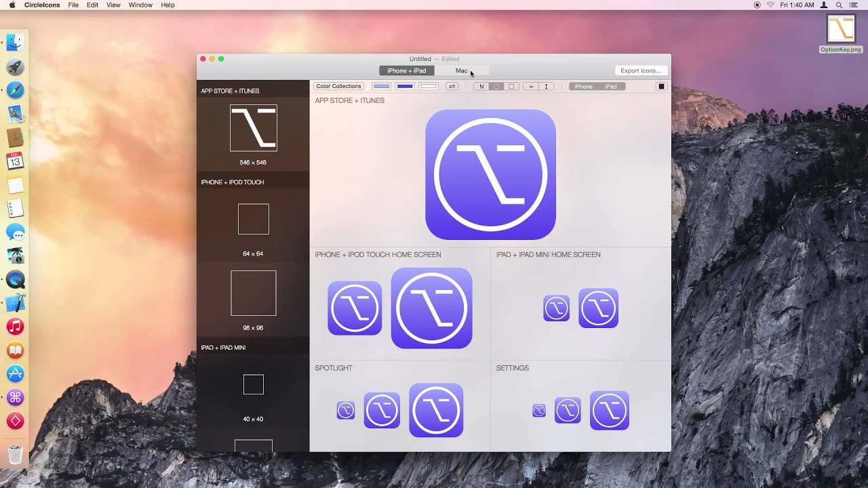
Task: Open the Trash in Dock
Action: (x=15, y=453)
